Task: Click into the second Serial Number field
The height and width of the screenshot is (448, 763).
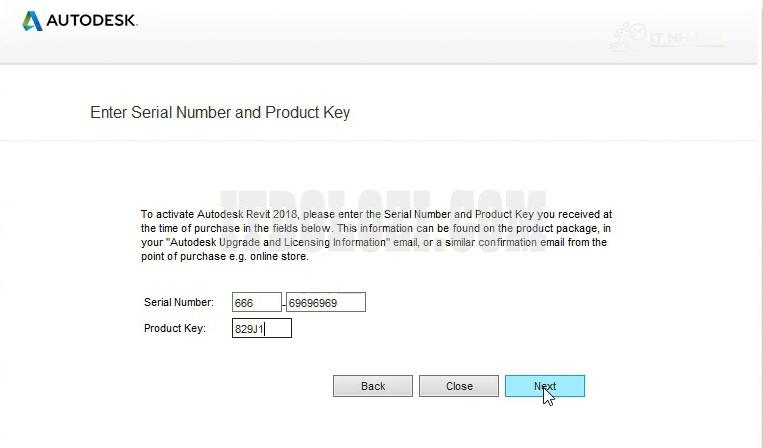Action: click(x=325, y=302)
